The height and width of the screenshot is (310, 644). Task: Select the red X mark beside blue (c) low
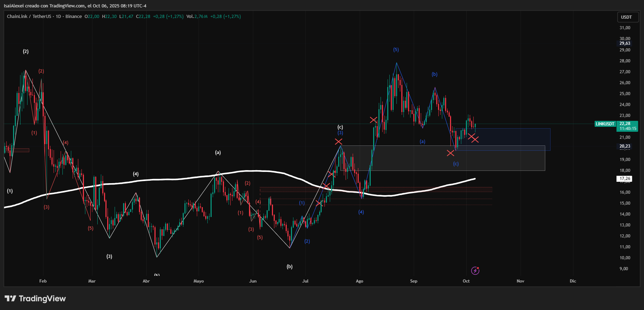450,153
